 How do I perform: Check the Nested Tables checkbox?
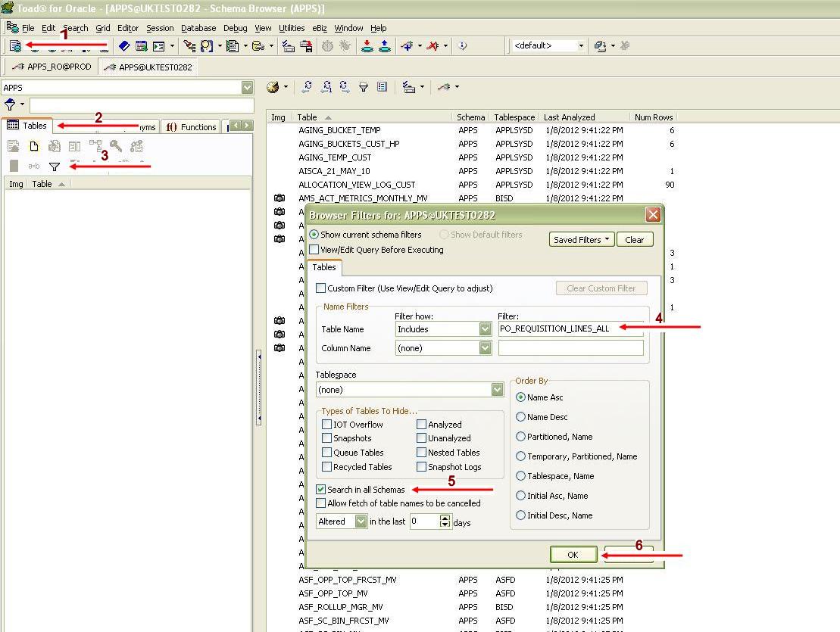[x=422, y=452]
